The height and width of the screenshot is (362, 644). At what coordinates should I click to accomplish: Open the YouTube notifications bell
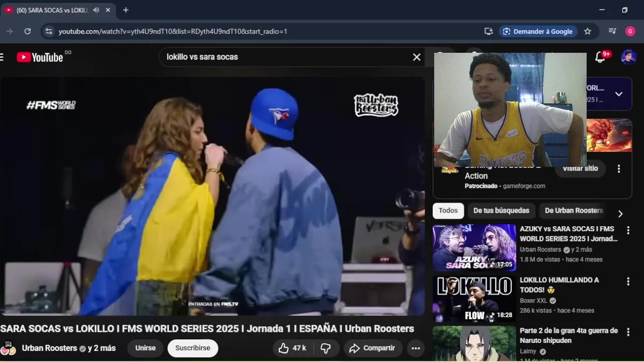coord(600,57)
